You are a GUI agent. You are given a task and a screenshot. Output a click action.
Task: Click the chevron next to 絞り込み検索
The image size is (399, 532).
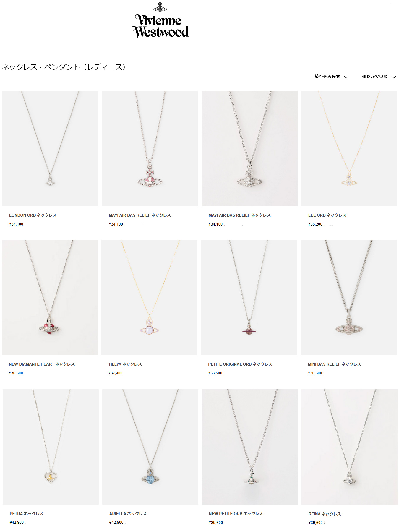coord(346,77)
